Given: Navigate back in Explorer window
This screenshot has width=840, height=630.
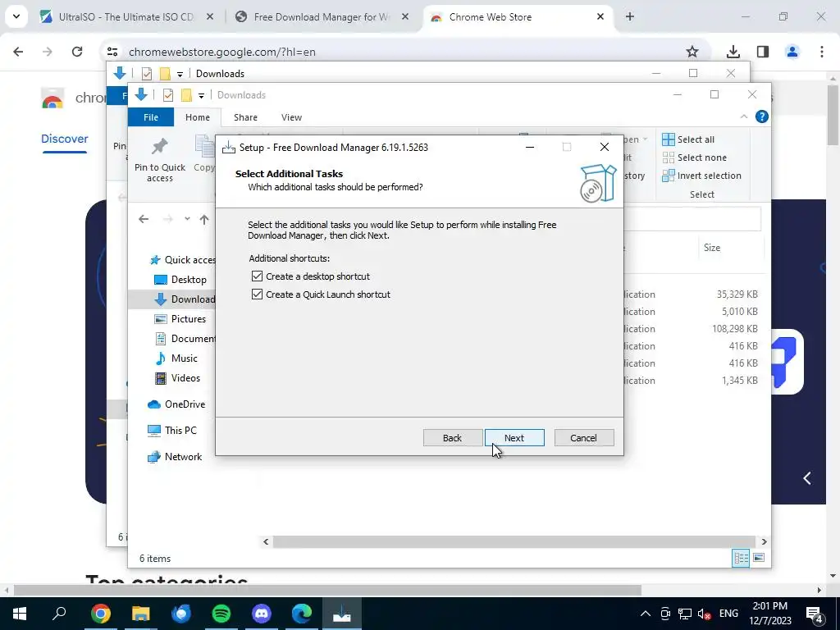Looking at the screenshot, I should (144, 219).
